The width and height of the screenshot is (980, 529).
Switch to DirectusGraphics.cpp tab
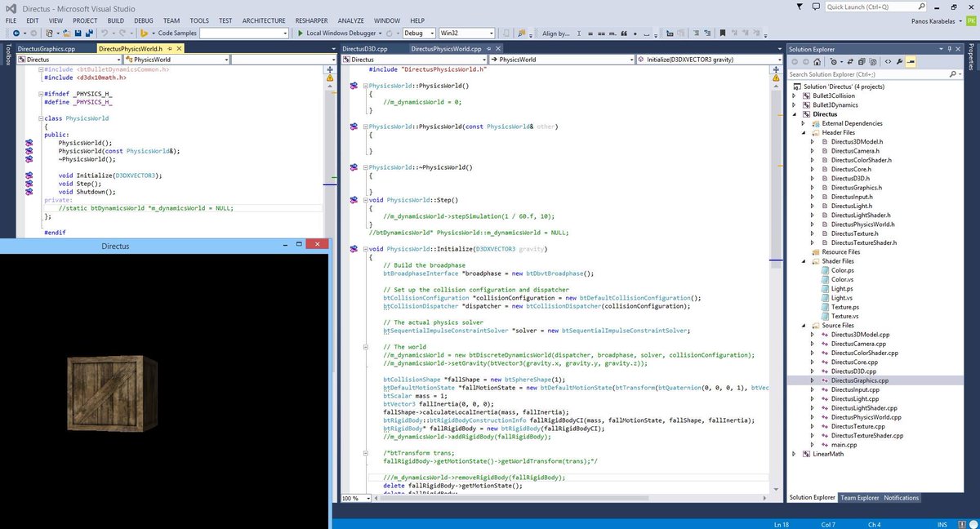click(46, 49)
